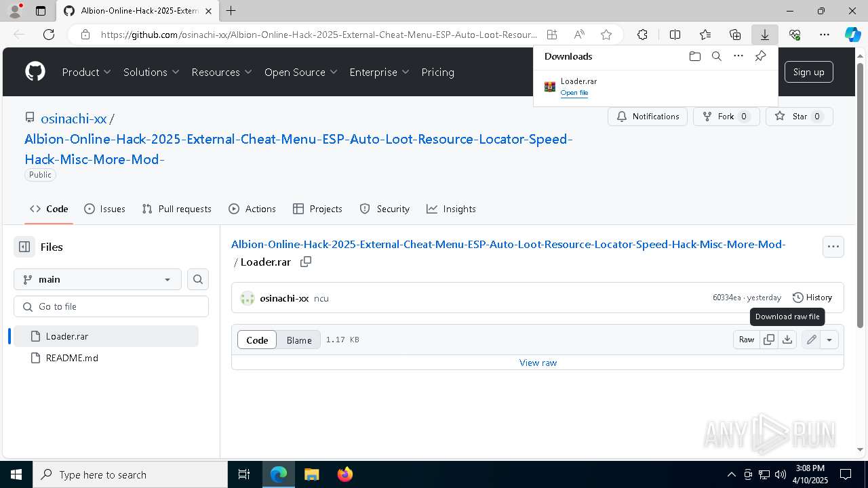Click the GitHub logo icon
Image resolution: width=868 pixels, height=488 pixels.
pyautogui.click(x=35, y=72)
